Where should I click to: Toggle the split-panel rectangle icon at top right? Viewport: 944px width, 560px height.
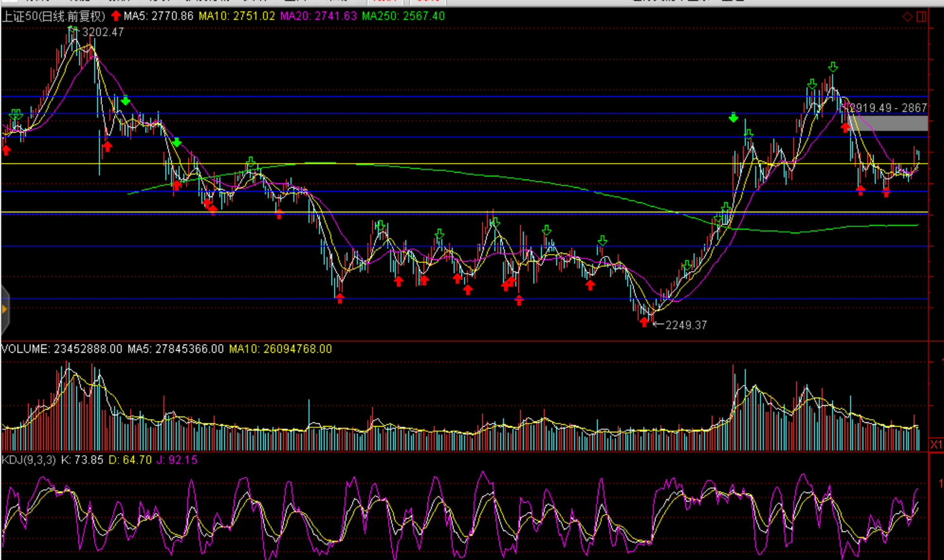click(x=921, y=16)
